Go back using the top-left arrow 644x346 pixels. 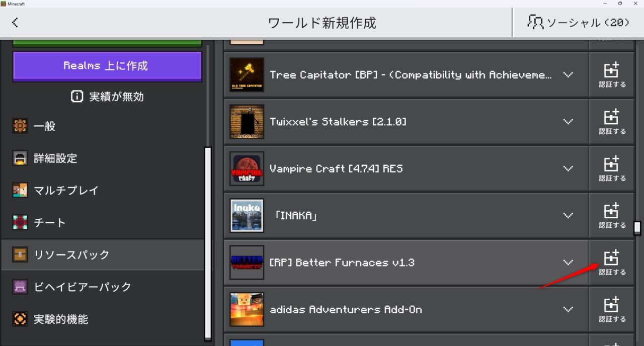[15, 22]
